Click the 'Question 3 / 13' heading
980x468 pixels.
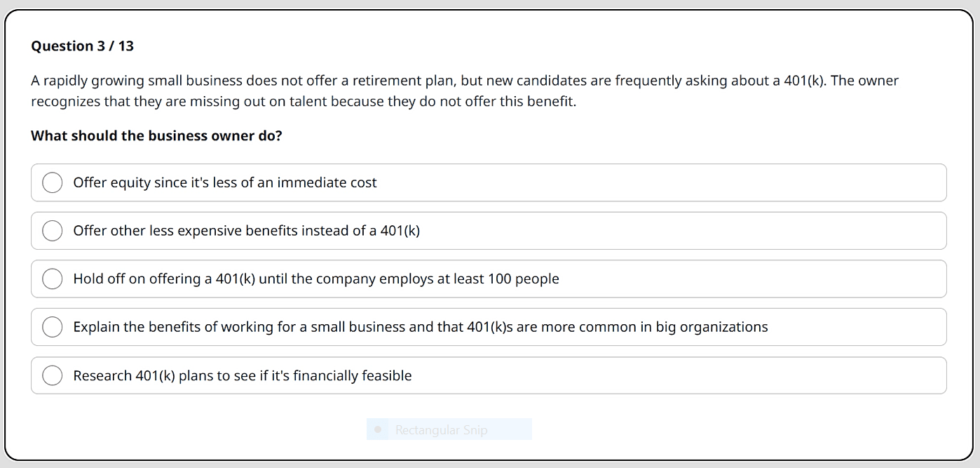point(82,46)
